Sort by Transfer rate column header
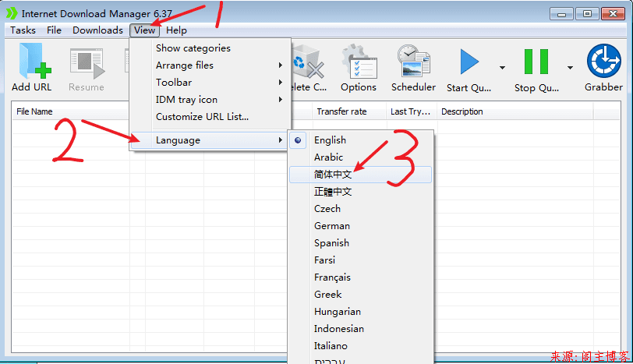The height and width of the screenshot is (364, 633). 348,111
